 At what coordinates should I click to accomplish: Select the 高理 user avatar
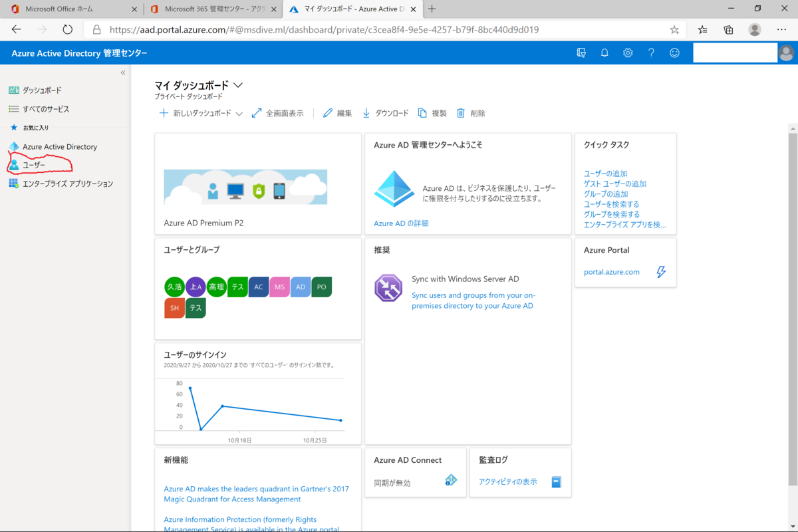[x=216, y=287]
